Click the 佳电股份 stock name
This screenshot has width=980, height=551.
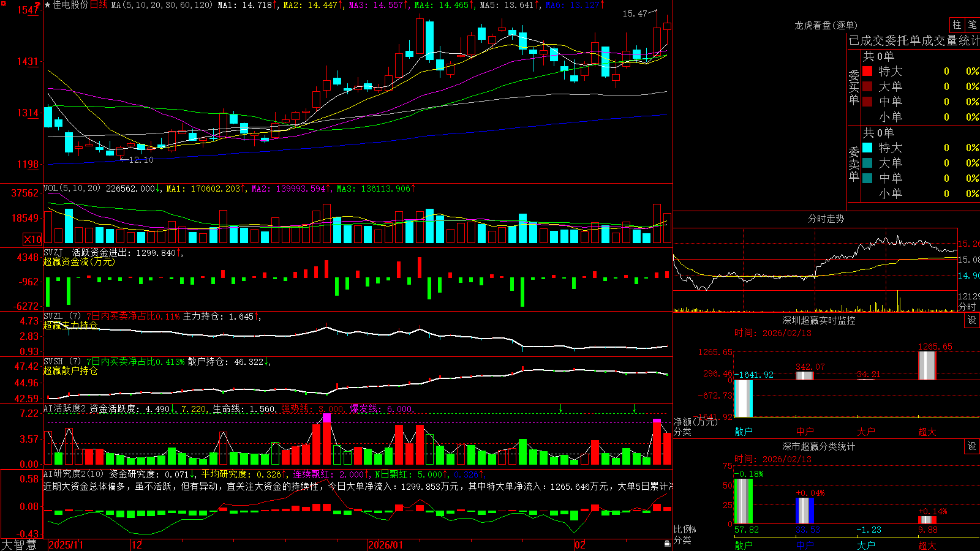tap(70, 5)
